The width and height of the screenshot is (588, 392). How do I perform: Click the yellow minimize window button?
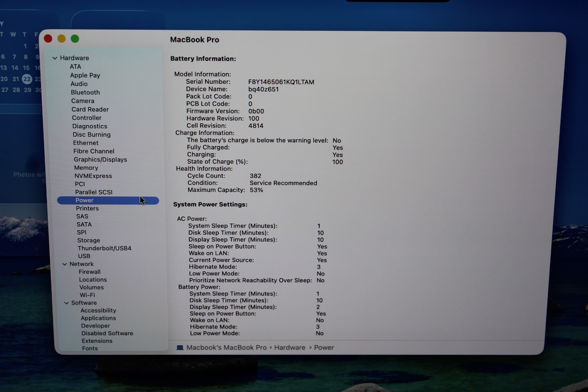point(61,39)
